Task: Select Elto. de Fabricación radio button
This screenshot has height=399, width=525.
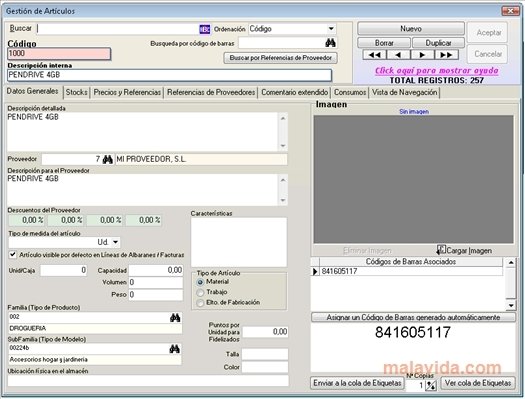Action: pyautogui.click(x=200, y=303)
